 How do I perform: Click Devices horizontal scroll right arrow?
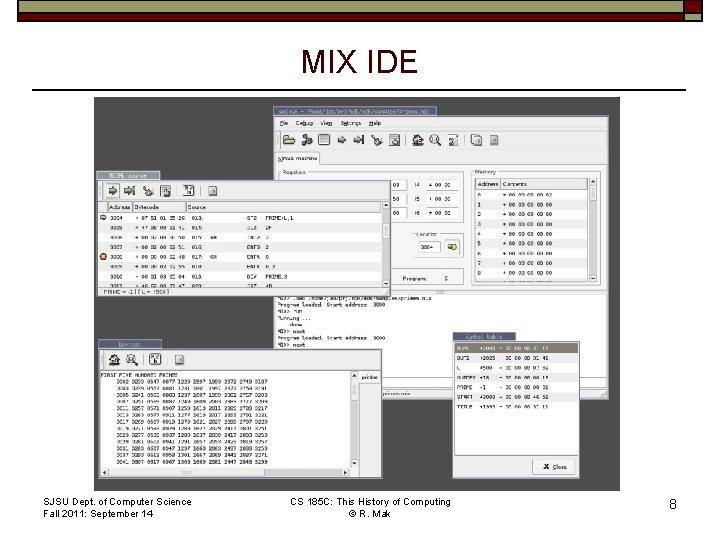point(345,472)
